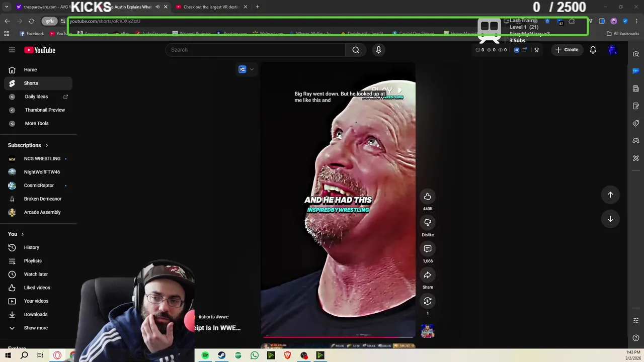Click the Create button
The height and width of the screenshot is (362, 644).
[x=567, y=50]
